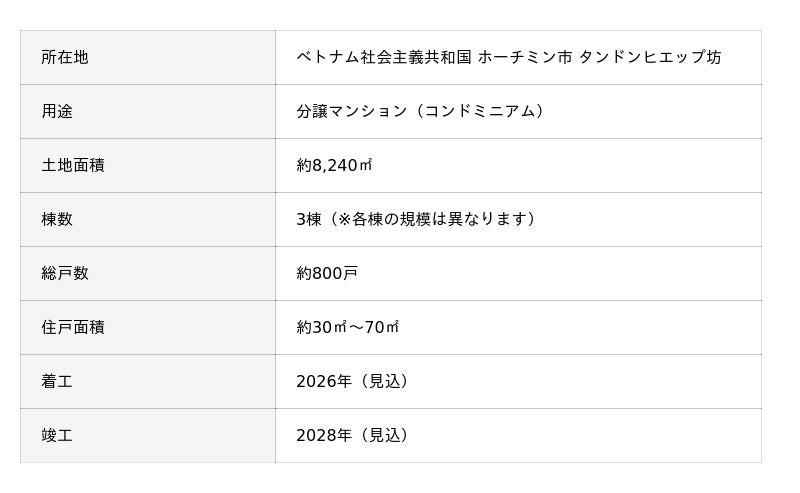
Task: Click the 着工 header cell
Action: point(57,382)
